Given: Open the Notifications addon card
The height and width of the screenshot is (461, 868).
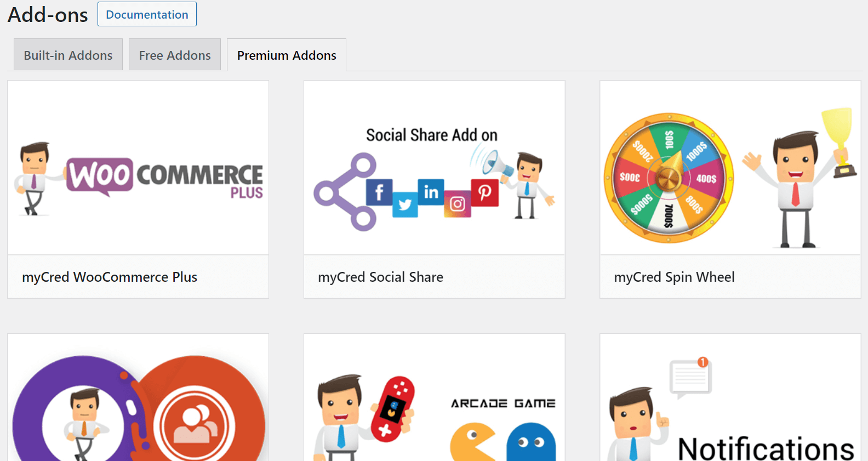Looking at the screenshot, I should (x=730, y=397).
